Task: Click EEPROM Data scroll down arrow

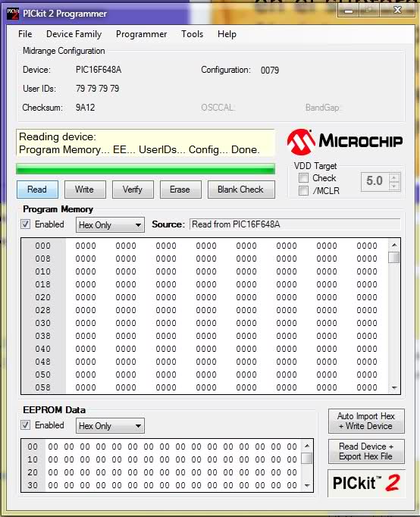Action: coord(307,485)
